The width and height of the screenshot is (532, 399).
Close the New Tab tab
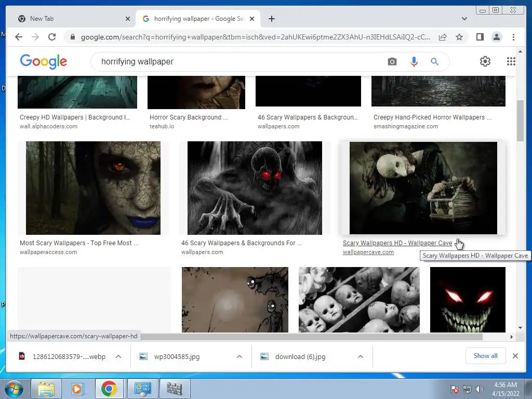click(x=128, y=19)
